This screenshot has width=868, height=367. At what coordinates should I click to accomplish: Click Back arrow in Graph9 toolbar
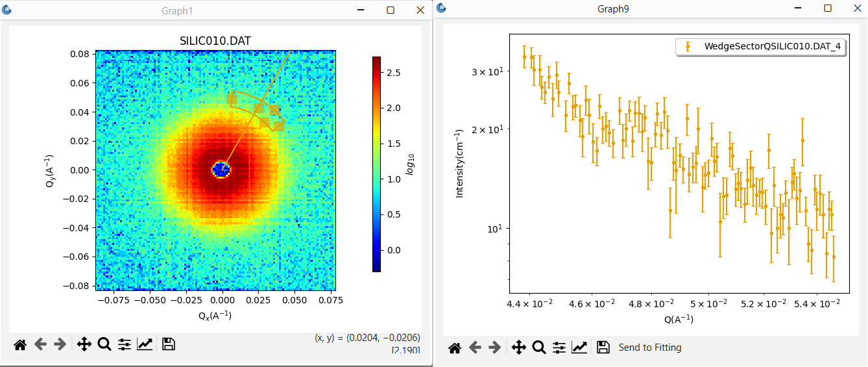(475, 348)
